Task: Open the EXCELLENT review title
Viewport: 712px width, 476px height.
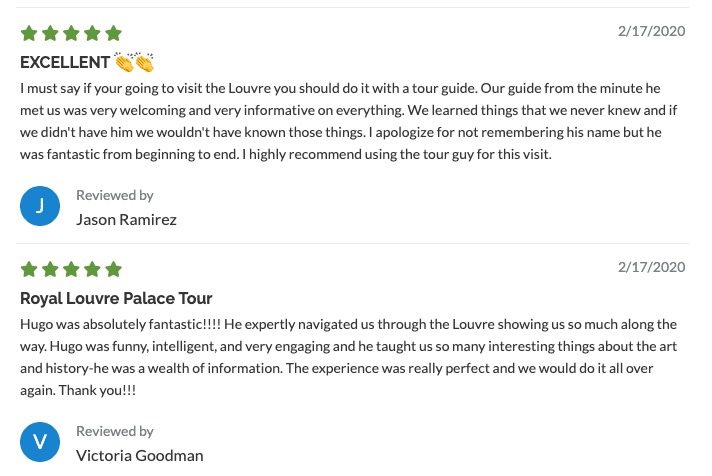Action: coord(66,62)
